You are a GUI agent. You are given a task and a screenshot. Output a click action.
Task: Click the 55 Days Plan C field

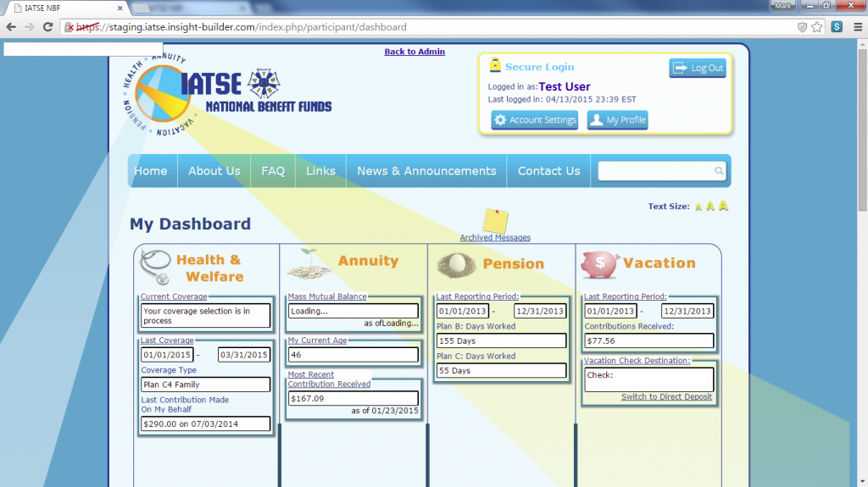(x=501, y=371)
